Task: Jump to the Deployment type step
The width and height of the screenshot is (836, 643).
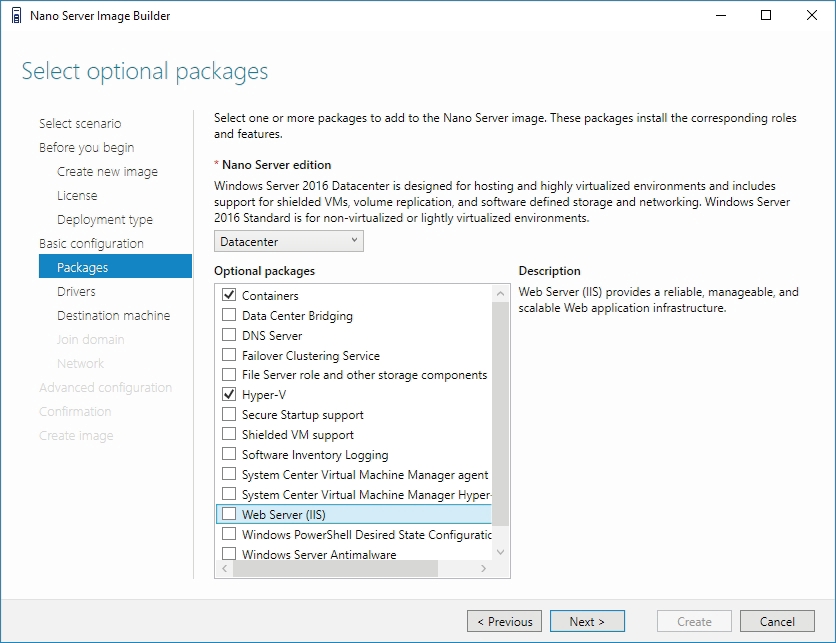Action: [105, 219]
